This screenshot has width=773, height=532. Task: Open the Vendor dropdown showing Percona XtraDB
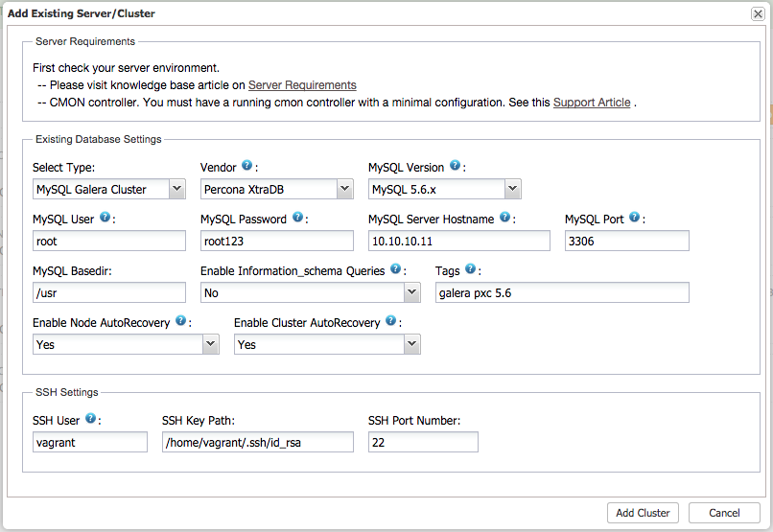pos(276,189)
